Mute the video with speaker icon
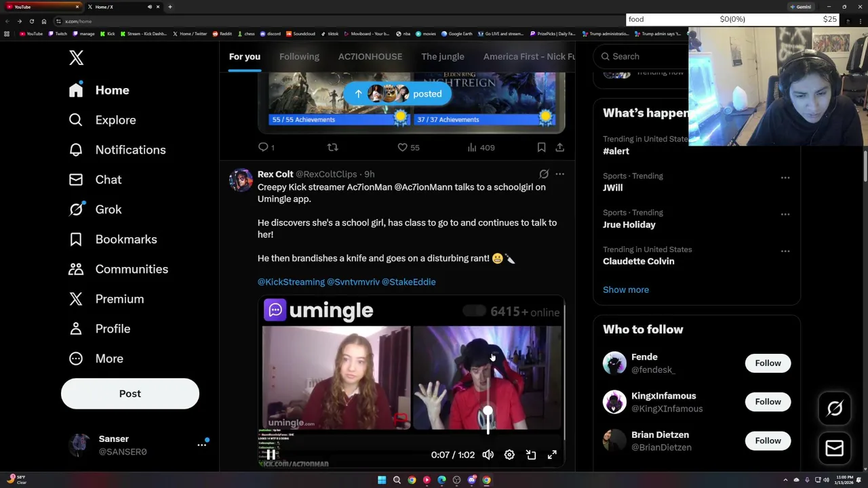This screenshot has width=868, height=488. (488, 455)
